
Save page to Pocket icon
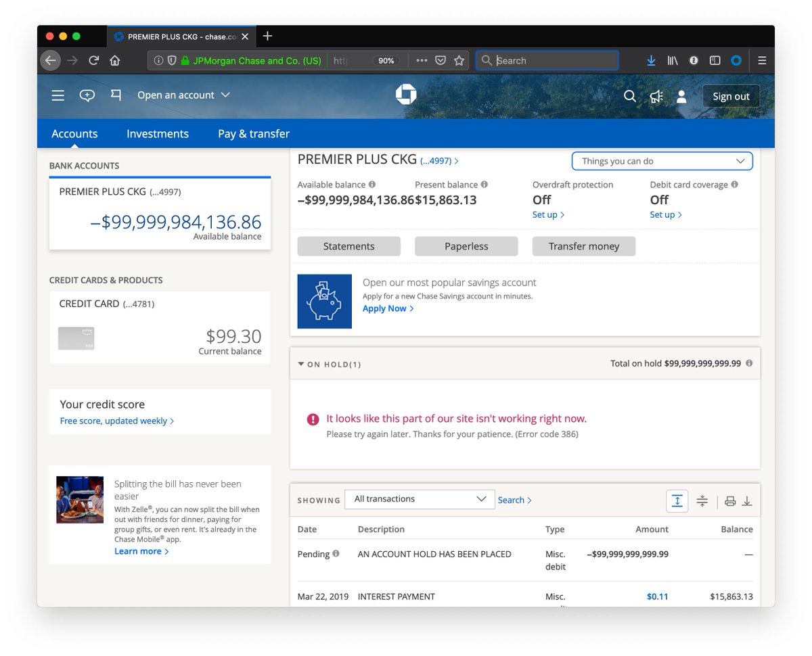441,60
